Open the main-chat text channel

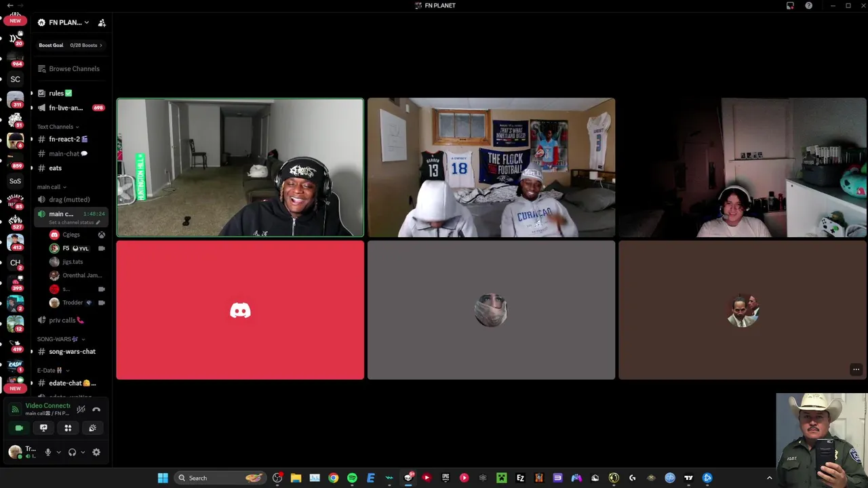pyautogui.click(x=71, y=154)
